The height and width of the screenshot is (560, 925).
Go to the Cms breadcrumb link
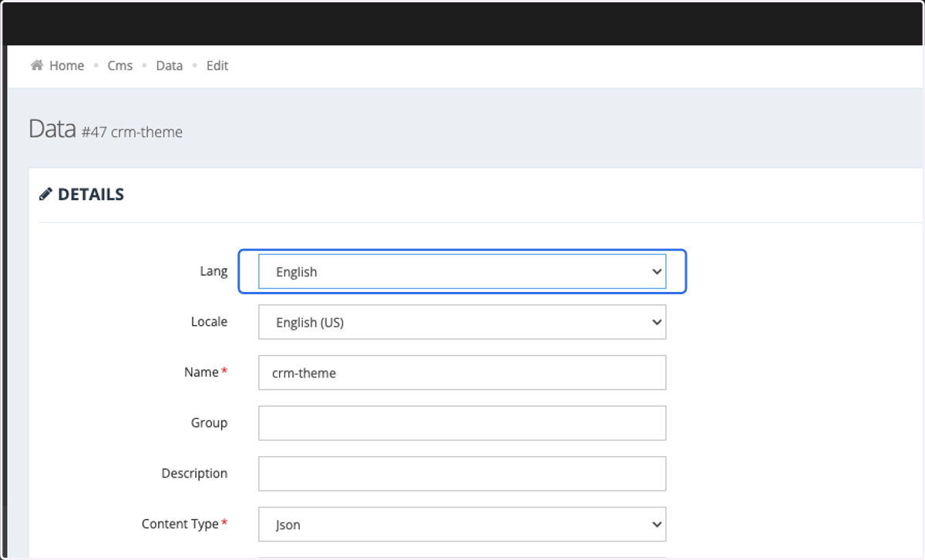click(119, 65)
